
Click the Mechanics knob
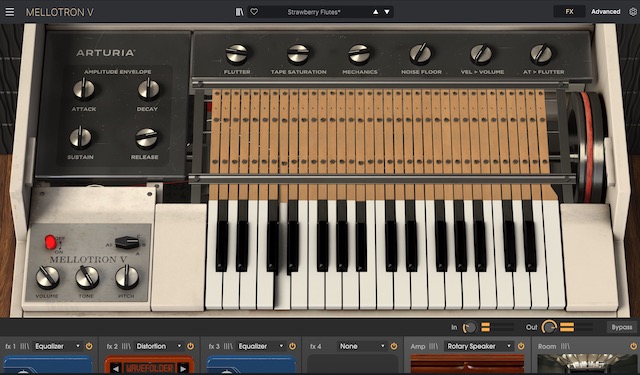tap(359, 54)
